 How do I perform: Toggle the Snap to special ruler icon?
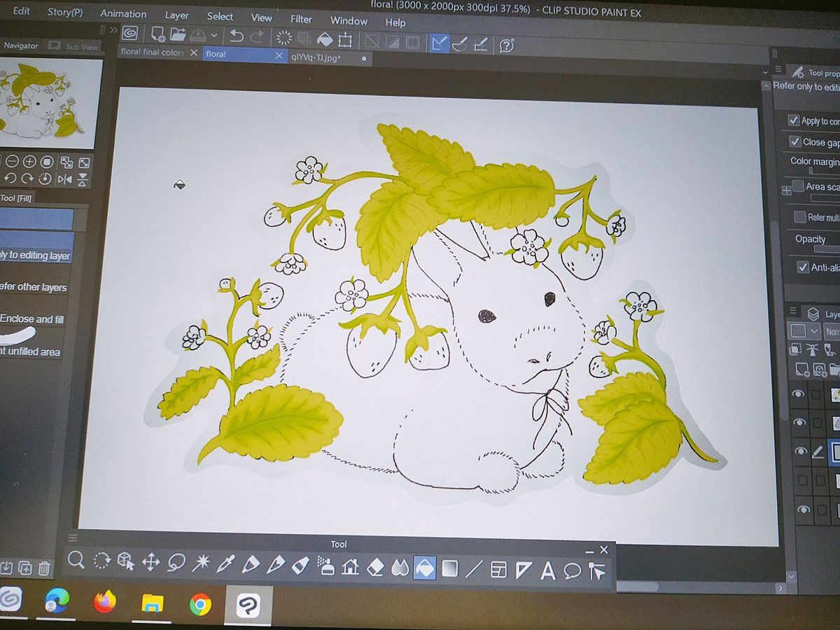point(460,44)
